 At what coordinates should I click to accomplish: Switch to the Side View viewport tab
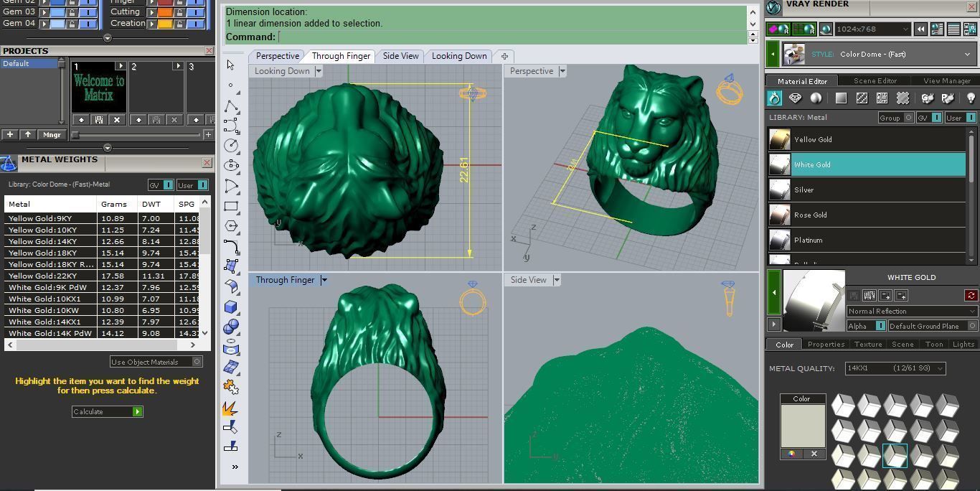400,56
